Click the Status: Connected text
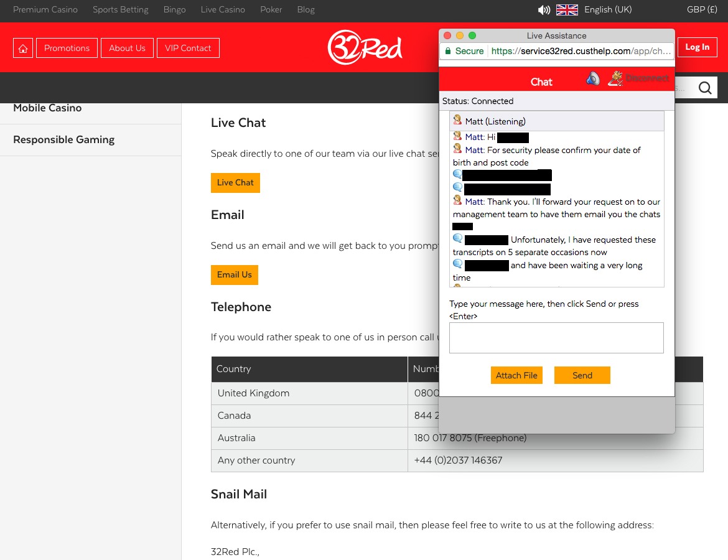Viewport: 728px width, 560px height. click(478, 101)
